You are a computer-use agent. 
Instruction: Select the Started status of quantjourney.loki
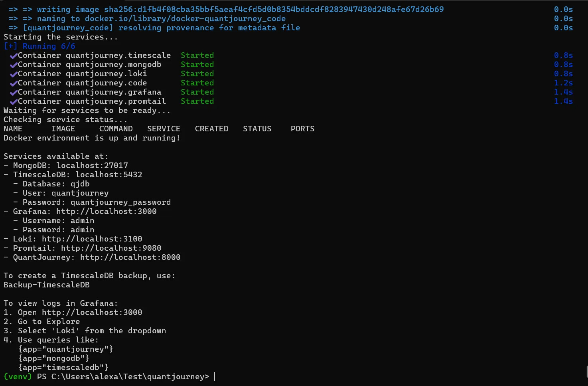197,73
